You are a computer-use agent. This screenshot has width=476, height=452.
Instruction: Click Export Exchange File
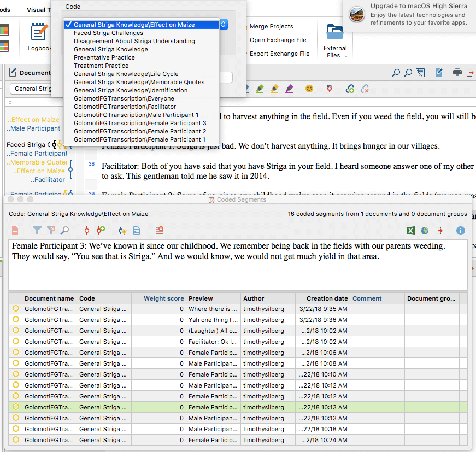click(280, 54)
